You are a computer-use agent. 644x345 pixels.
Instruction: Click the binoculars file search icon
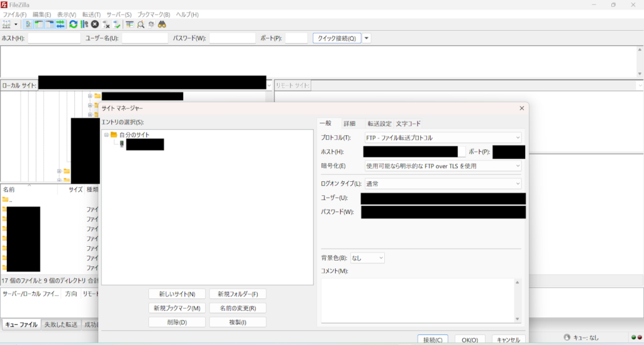pos(162,24)
